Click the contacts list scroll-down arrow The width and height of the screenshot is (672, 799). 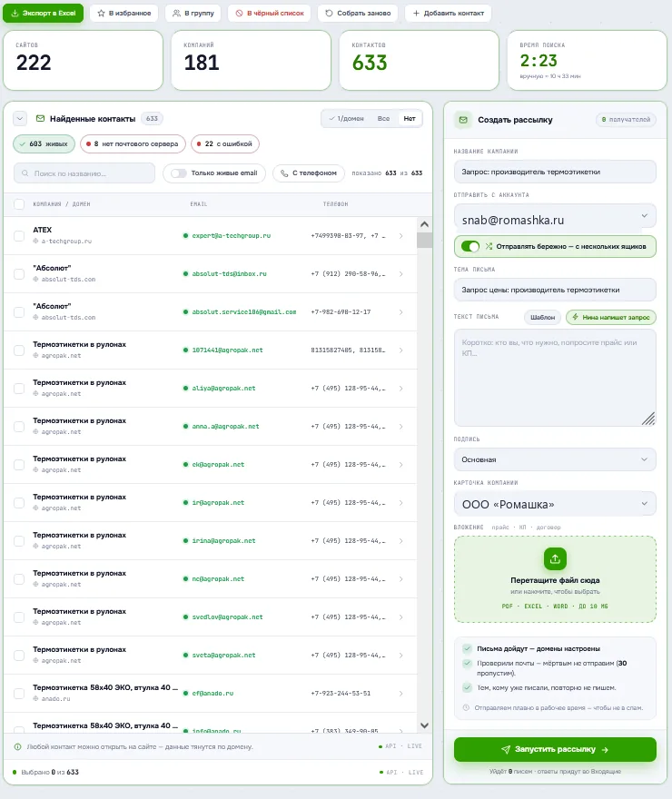424,725
